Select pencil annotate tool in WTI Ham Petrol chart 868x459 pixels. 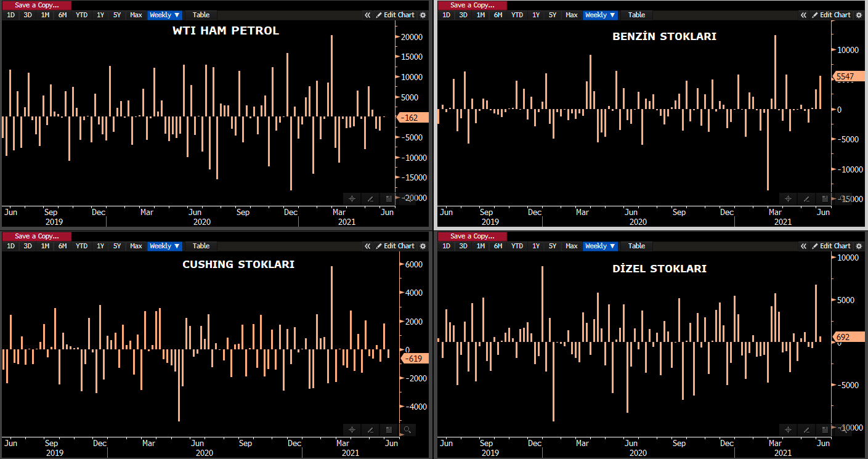[370, 198]
